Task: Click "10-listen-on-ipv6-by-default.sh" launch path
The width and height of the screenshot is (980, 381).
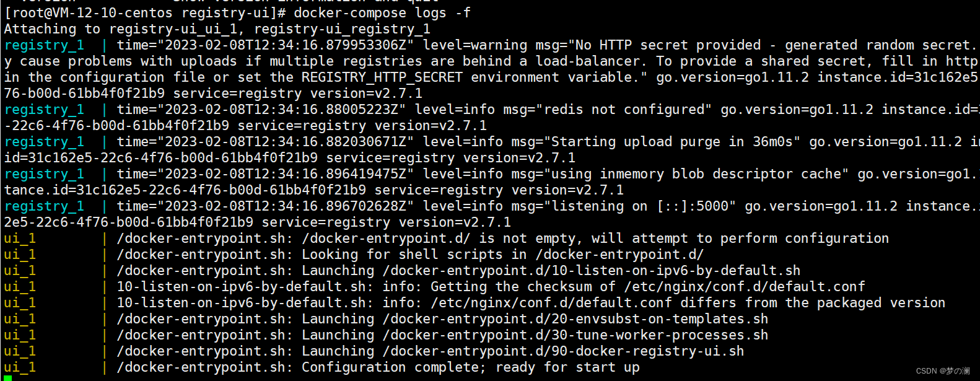Action: coord(592,271)
